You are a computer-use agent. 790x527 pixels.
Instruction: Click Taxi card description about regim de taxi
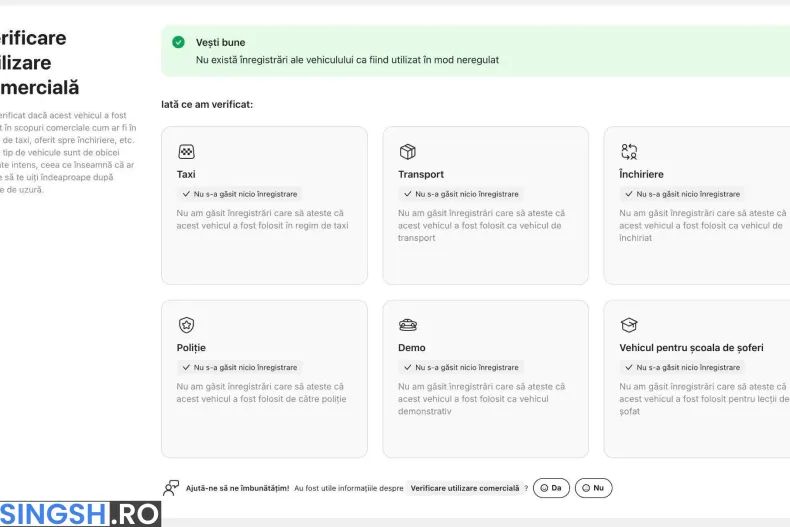click(x=262, y=219)
